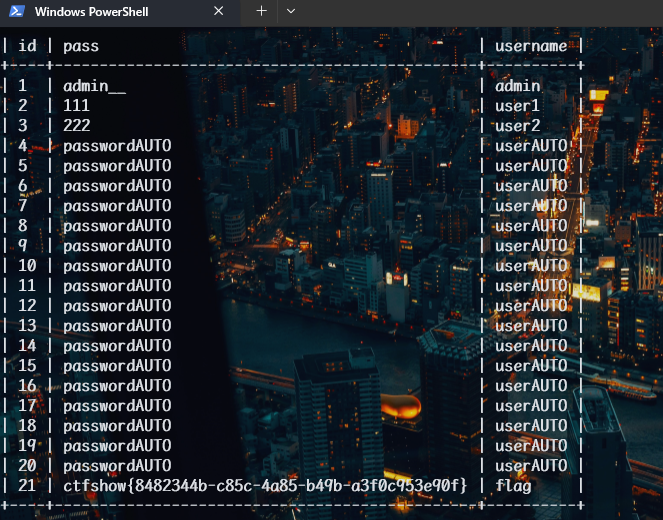663x520 pixels.
Task: Open a new tab with the plus button
Action: 261,11
